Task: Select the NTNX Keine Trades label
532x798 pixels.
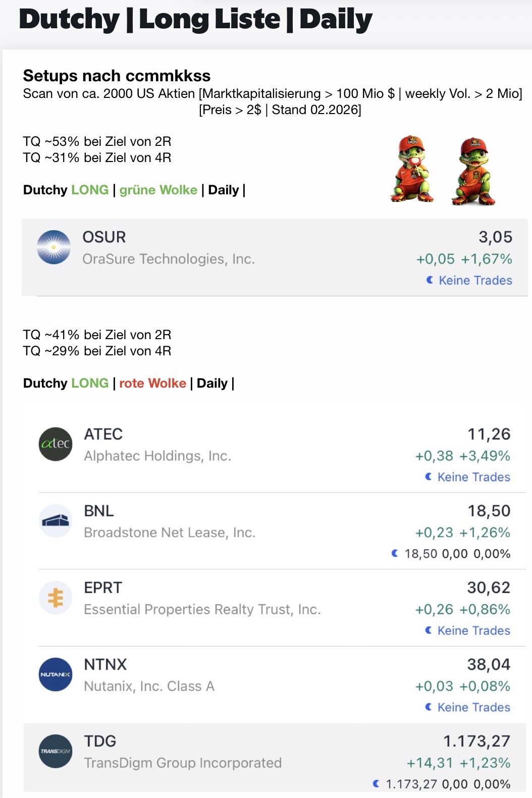Action: [x=473, y=707]
